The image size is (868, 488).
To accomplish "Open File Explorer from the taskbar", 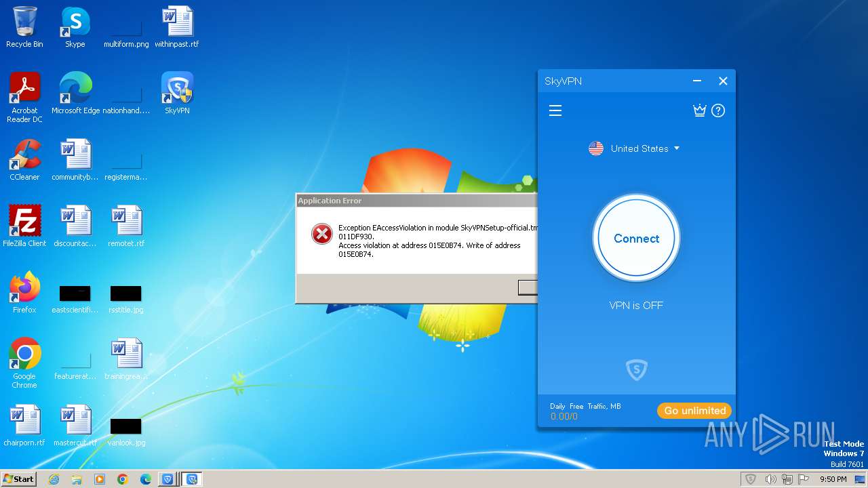I will point(77,479).
